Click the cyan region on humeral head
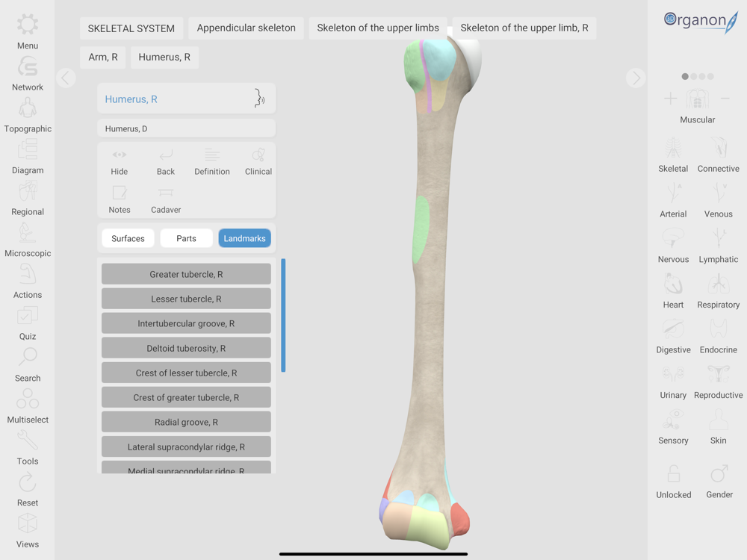 pos(439,60)
